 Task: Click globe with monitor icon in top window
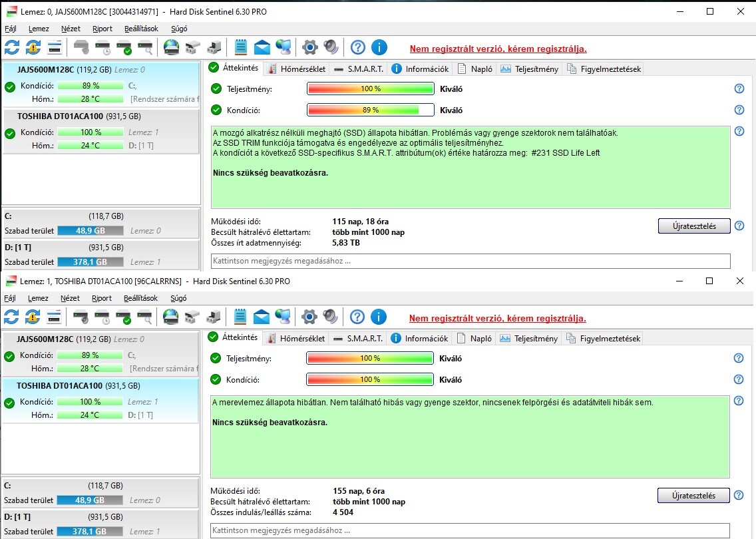point(283,47)
